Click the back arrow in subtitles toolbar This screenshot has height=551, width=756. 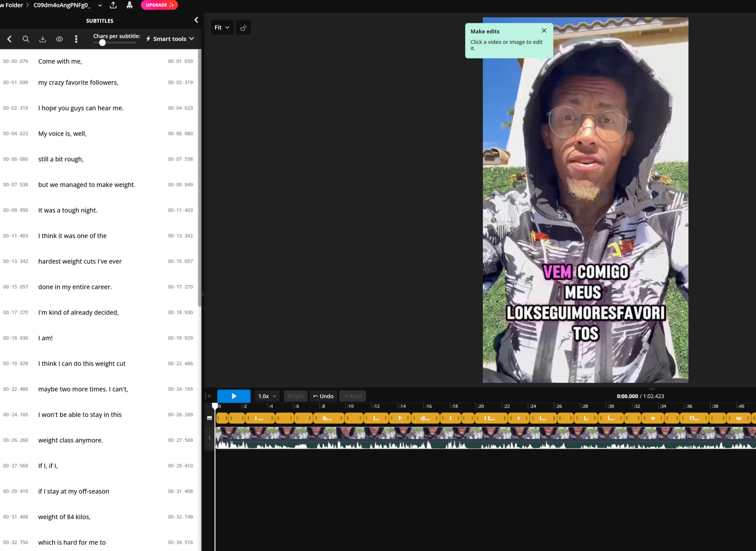(x=9, y=39)
